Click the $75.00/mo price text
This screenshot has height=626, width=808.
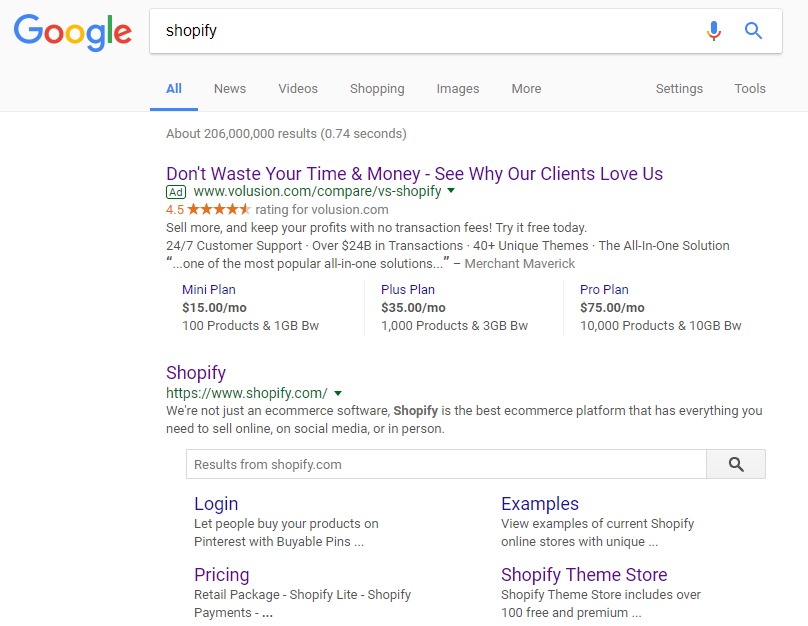click(612, 308)
